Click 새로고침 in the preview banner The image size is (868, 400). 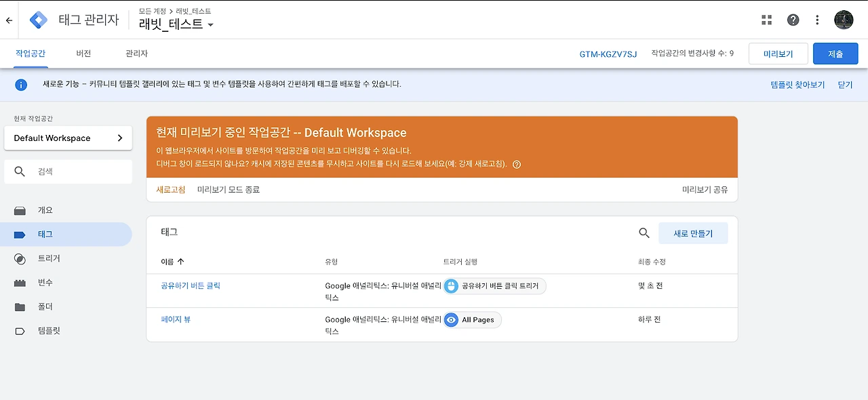point(171,190)
